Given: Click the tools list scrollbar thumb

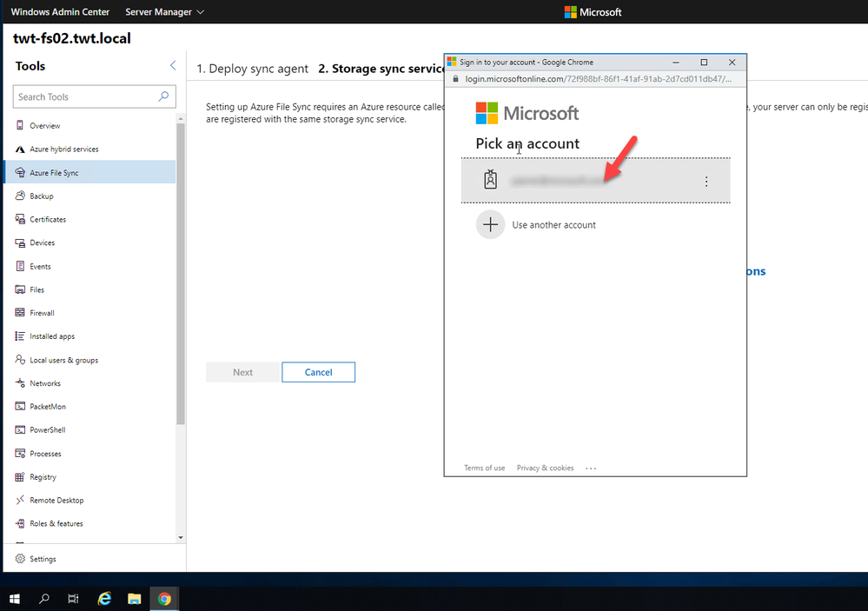Looking at the screenshot, I should click(181, 274).
